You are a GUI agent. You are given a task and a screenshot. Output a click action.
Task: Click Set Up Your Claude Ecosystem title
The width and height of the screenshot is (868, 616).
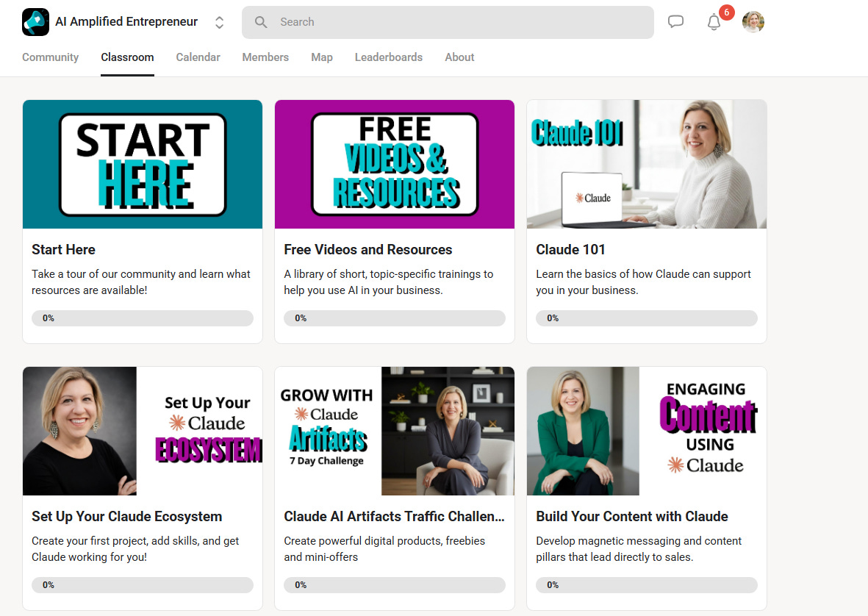(x=126, y=516)
